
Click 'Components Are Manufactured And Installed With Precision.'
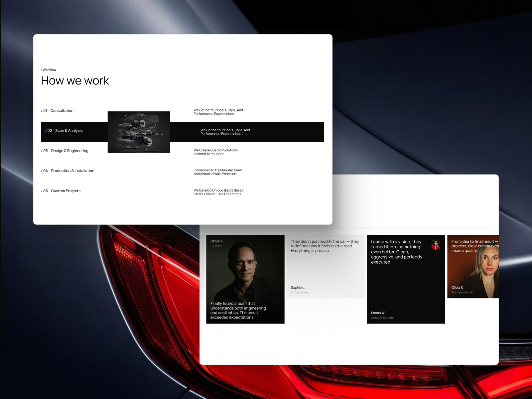[218, 172]
